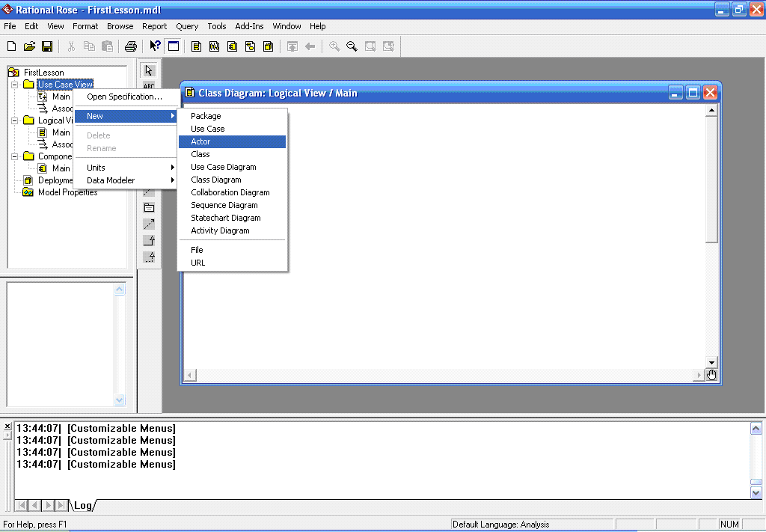Choose Class from the New submenu
Screen dimensions: 766x532
pos(232,154)
